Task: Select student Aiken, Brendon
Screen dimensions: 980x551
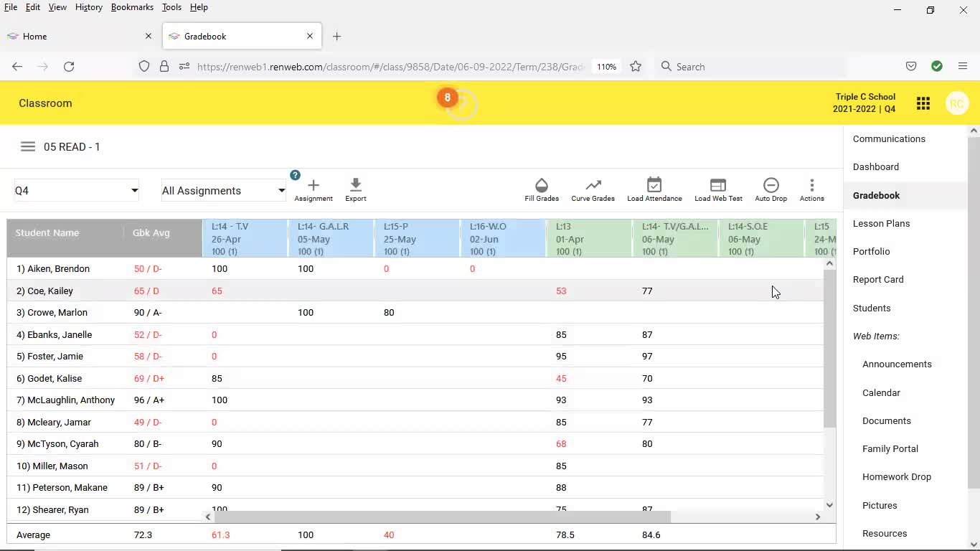Action: pos(53,269)
